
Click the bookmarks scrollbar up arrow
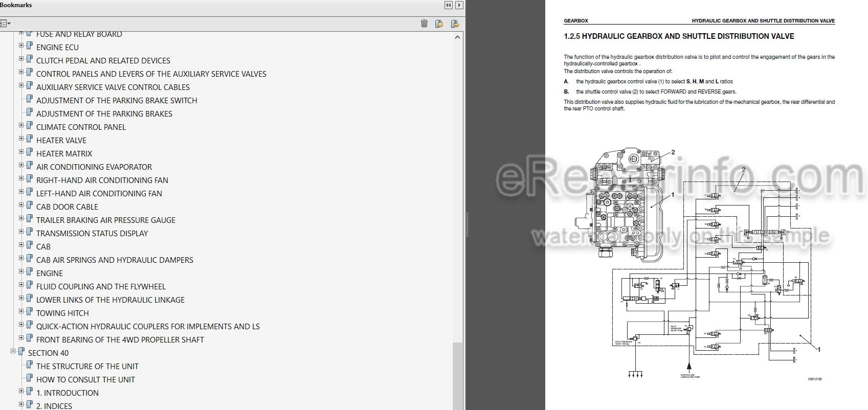click(457, 37)
